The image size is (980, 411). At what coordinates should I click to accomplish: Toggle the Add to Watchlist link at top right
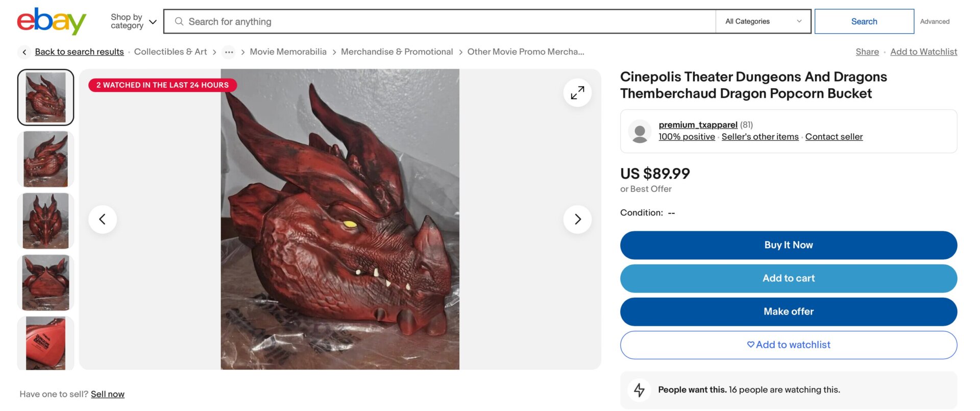[923, 52]
